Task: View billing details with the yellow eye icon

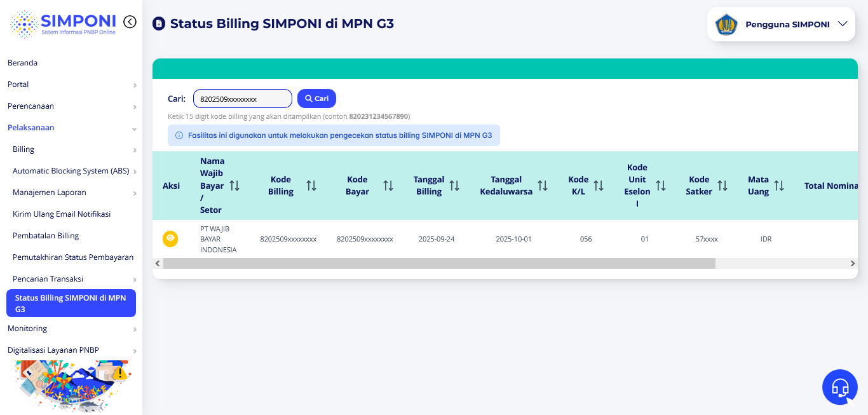Action: coord(170,239)
